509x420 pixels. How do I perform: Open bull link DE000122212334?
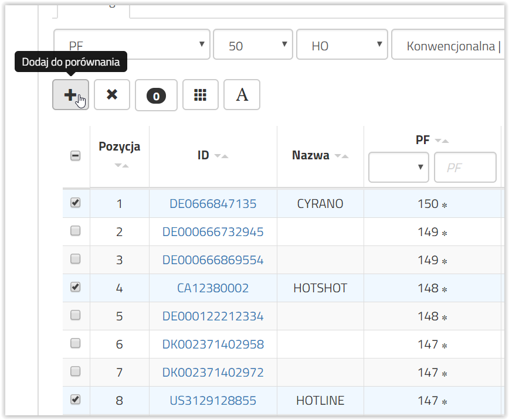[x=213, y=316]
